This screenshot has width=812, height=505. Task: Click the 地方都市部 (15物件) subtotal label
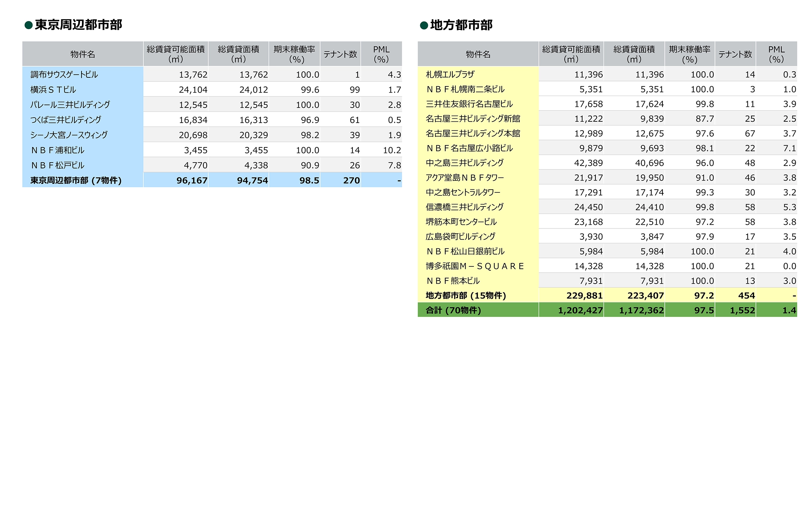(x=466, y=295)
